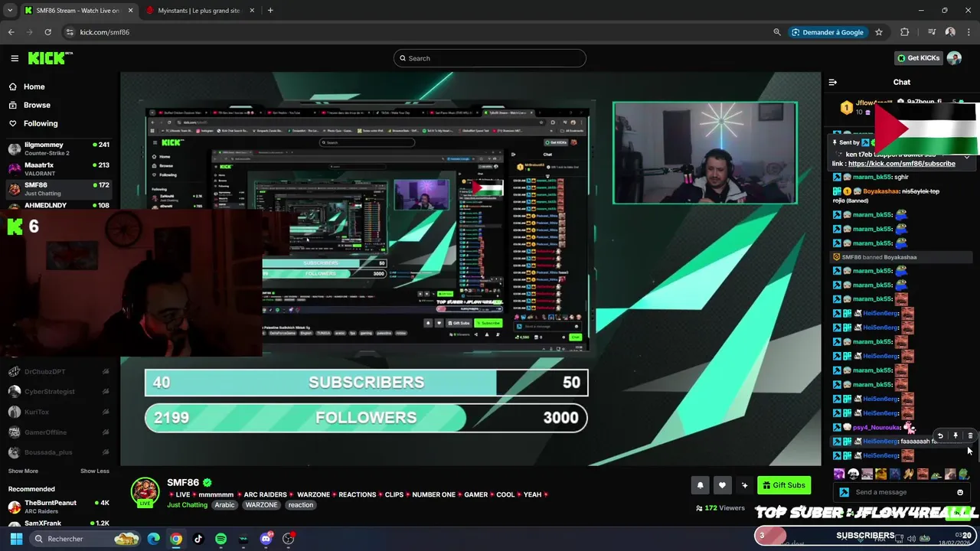This screenshot has height=551, width=980.
Task: Click the Rechercher taskbar search box
Action: (x=87, y=539)
